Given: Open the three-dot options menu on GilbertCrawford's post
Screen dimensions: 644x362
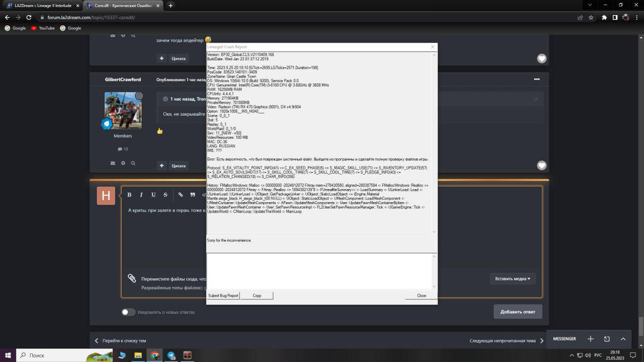Looking at the screenshot, I should (x=536, y=79).
